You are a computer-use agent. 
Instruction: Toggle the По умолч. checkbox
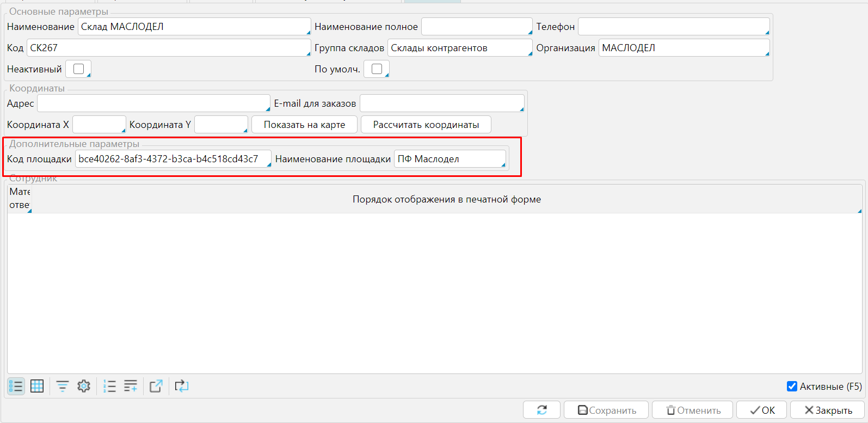coord(377,69)
